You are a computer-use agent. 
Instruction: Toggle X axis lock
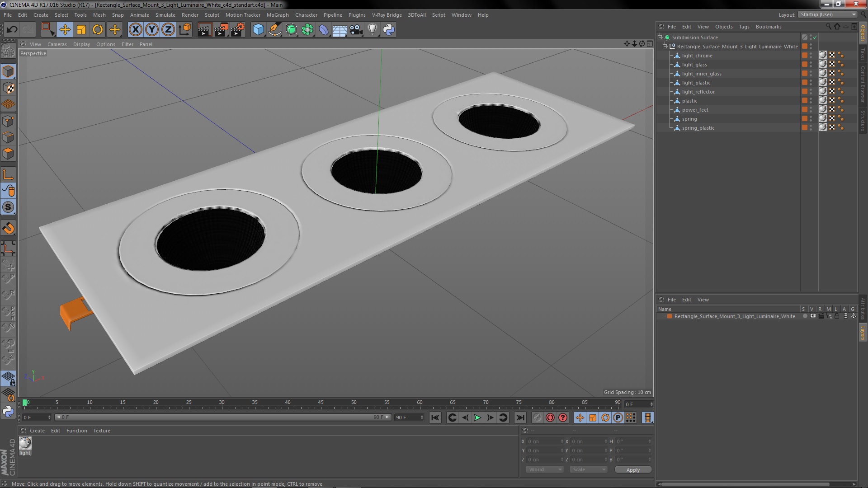[x=135, y=30]
